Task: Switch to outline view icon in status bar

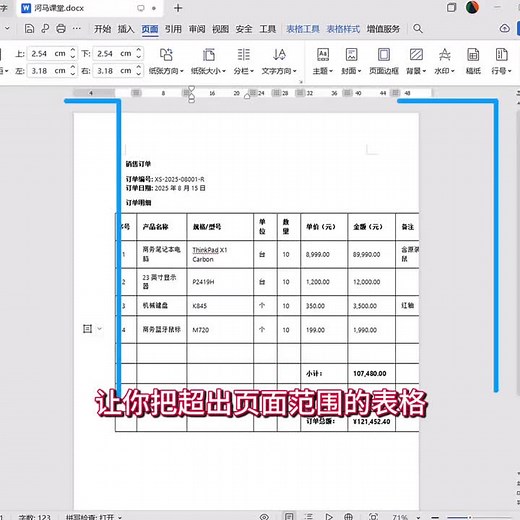Action: [309, 517]
